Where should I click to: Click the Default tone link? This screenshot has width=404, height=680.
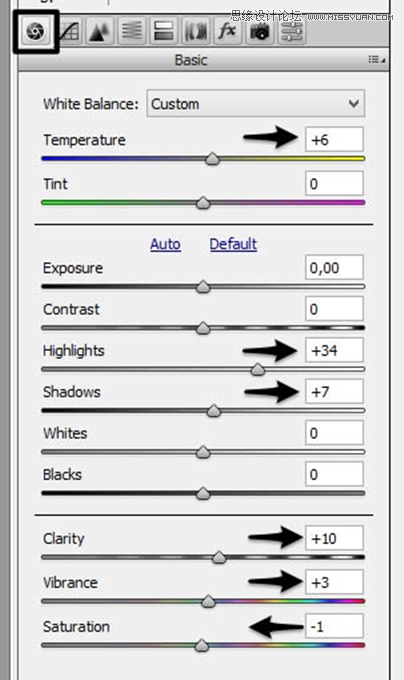point(233,244)
